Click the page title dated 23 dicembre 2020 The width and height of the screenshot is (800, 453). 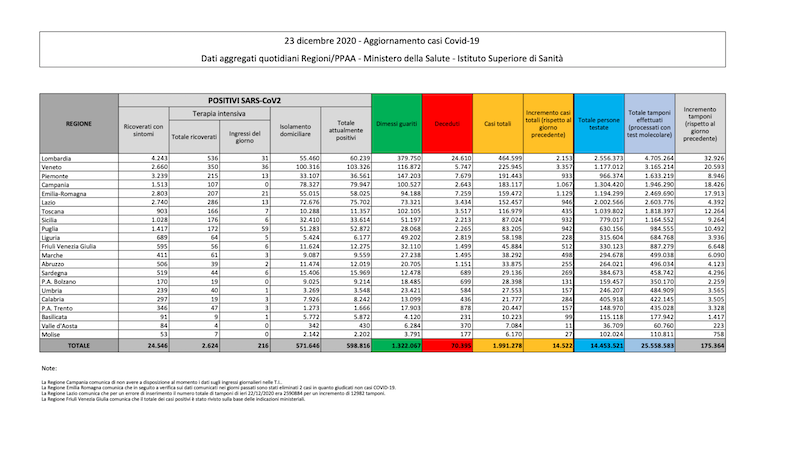click(x=400, y=41)
